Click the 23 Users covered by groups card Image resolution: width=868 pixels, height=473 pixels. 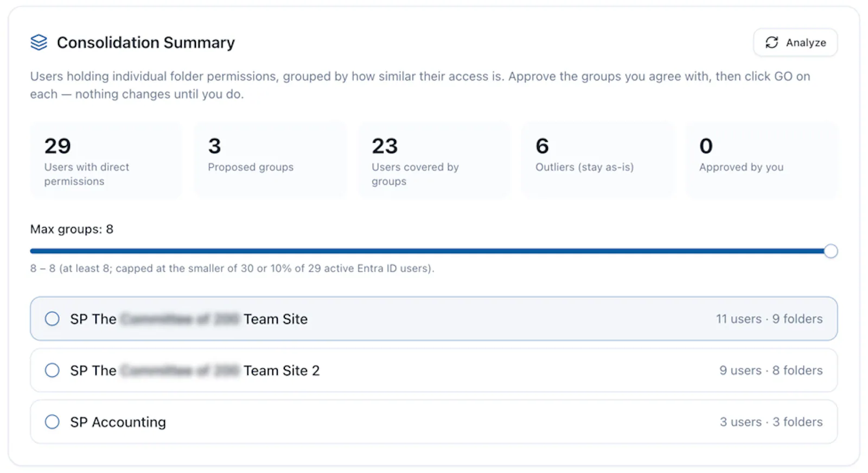[x=434, y=160]
